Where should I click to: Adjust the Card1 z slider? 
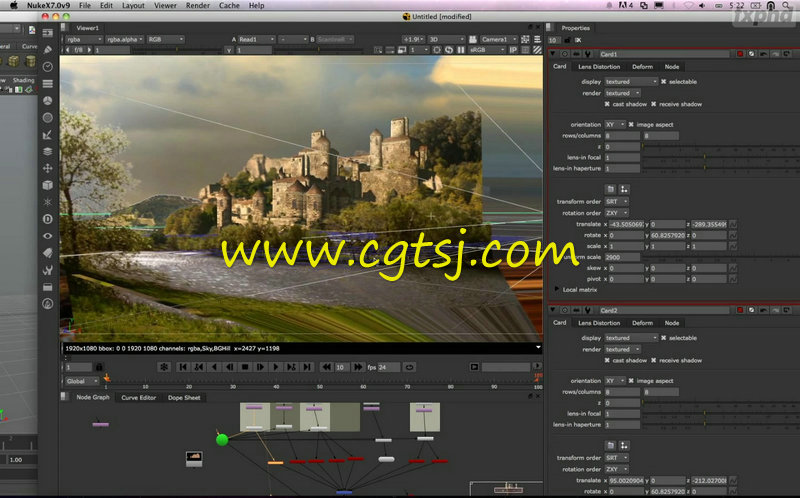(x=720, y=147)
